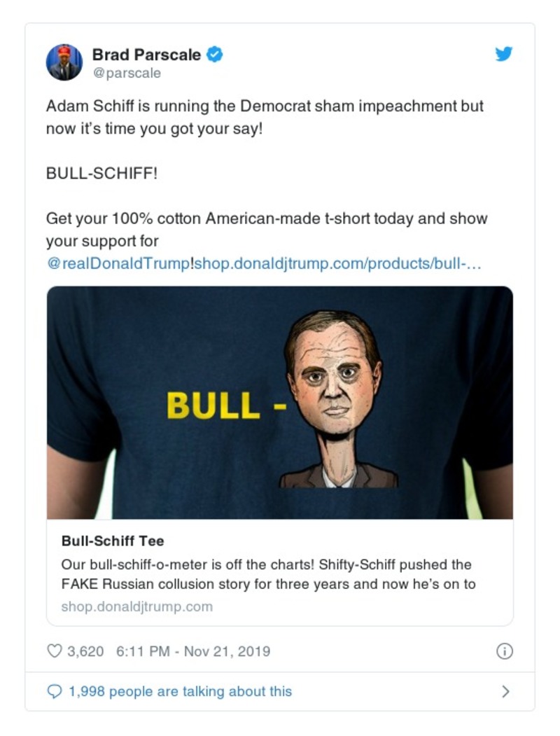Click the 3,620 likes count
Viewport: 560px width, 736px height.
(x=85, y=651)
